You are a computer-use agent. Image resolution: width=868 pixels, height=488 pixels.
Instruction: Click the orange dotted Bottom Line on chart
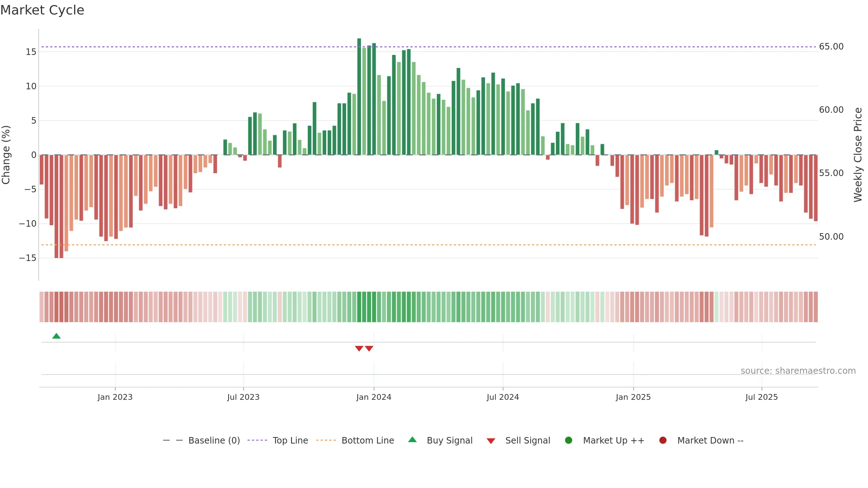point(429,245)
